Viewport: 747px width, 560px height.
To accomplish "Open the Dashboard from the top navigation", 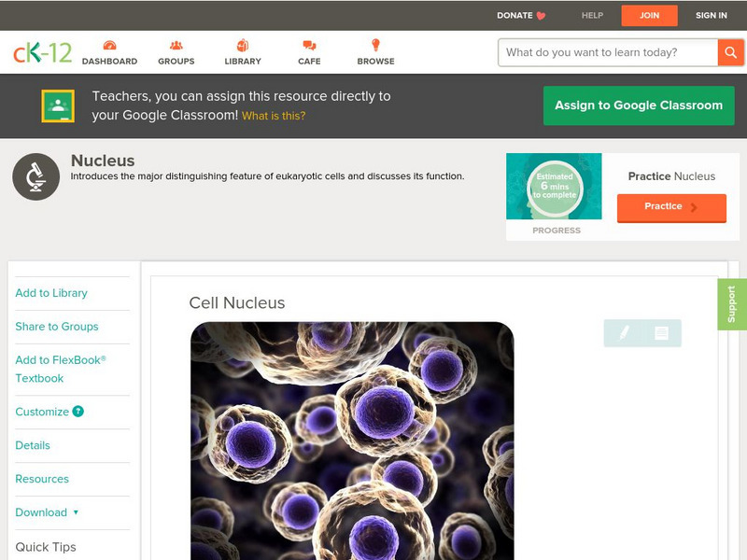I will [x=111, y=51].
